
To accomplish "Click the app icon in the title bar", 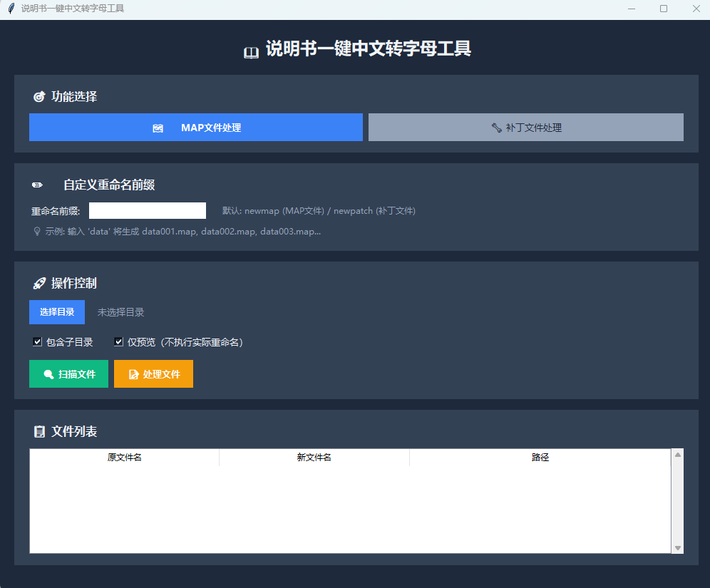I will [10, 9].
